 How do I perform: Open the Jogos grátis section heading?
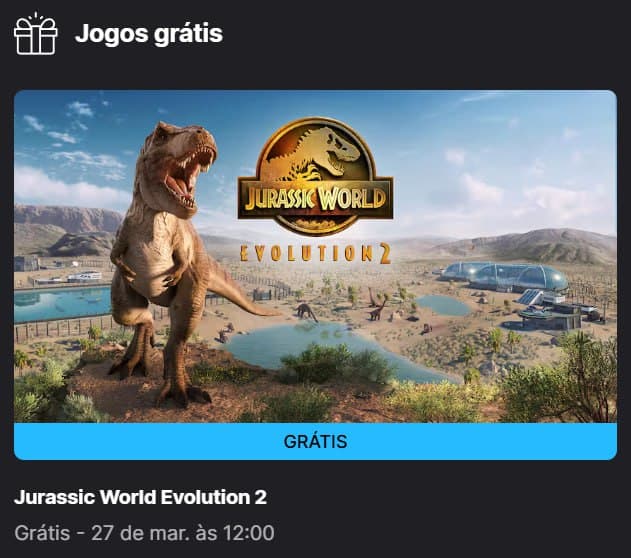click(x=148, y=33)
